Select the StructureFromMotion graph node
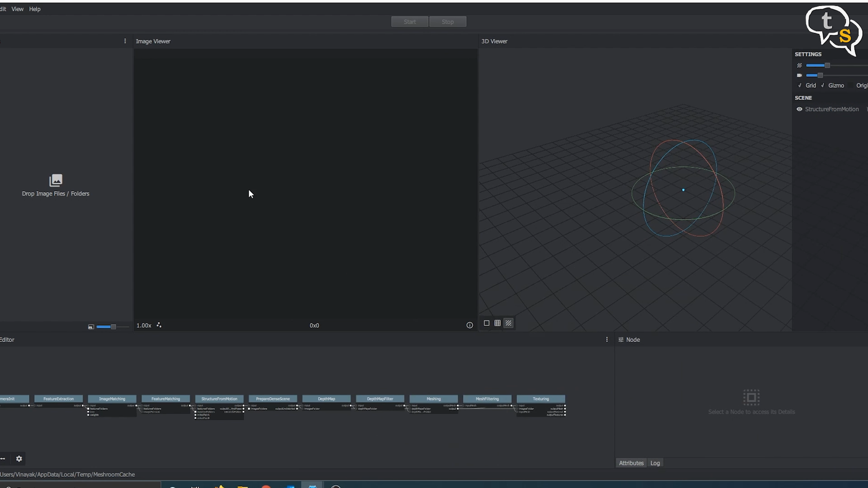Viewport: 868px width, 488px height. 219,399
